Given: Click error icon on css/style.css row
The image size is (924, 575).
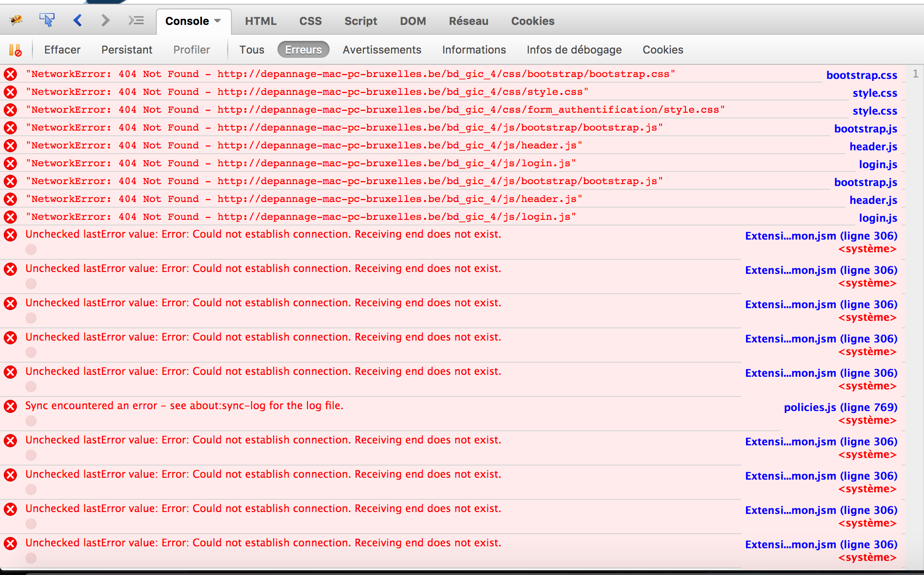Looking at the screenshot, I should [x=10, y=92].
